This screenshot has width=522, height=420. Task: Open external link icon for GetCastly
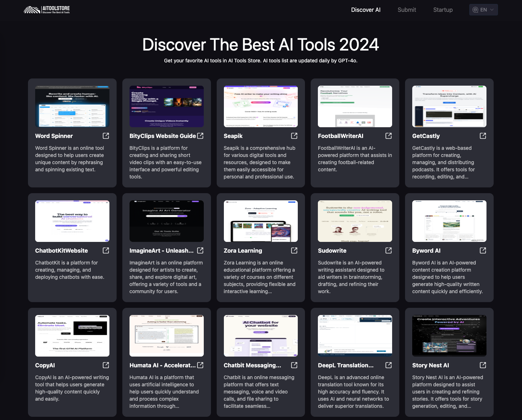click(483, 136)
